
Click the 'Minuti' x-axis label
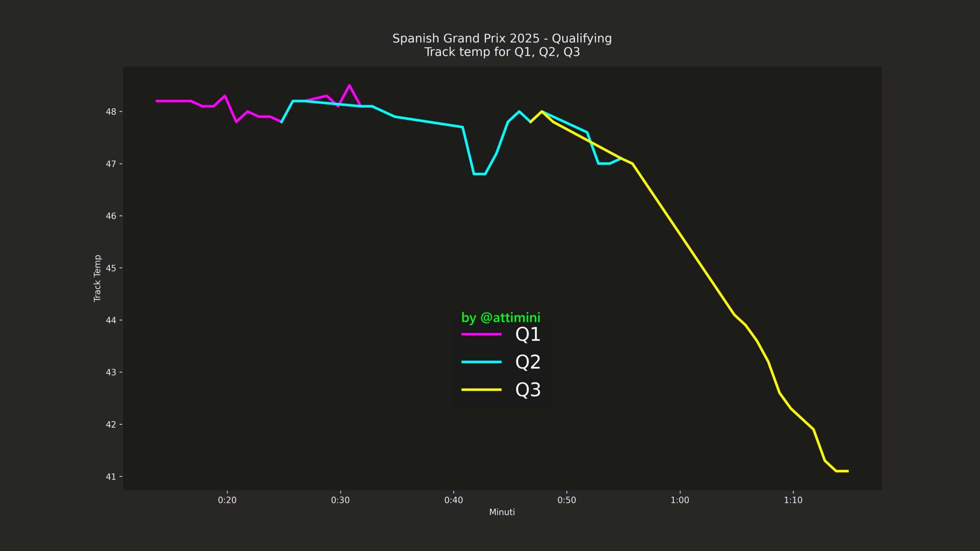coord(502,512)
